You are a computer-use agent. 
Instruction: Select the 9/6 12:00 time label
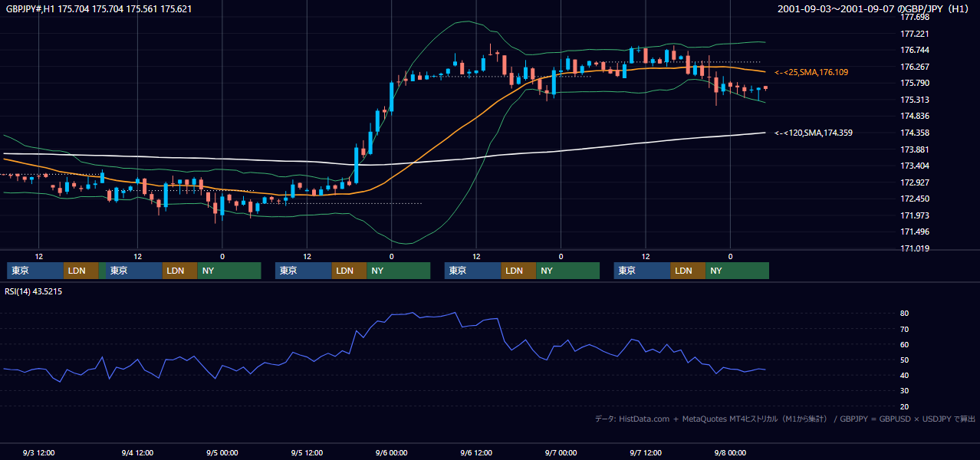pyautogui.click(x=476, y=452)
